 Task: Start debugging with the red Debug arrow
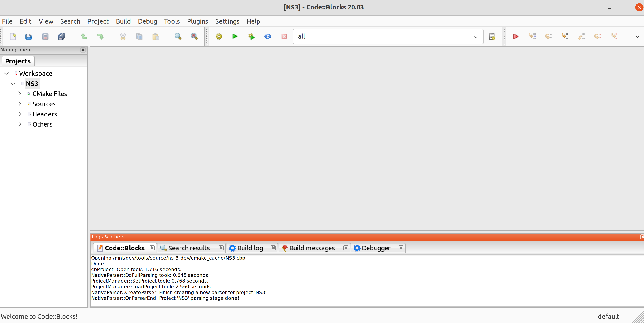(x=515, y=36)
